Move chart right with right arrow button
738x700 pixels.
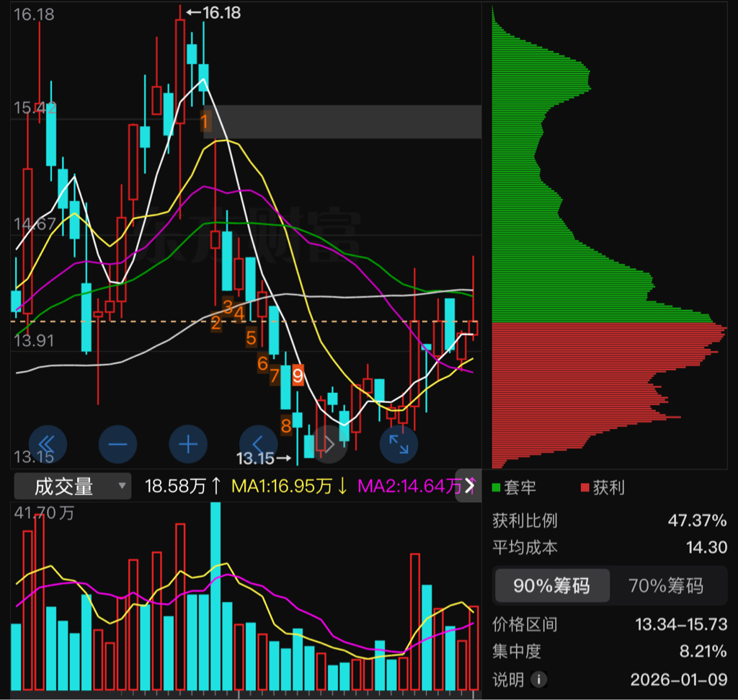pyautogui.click(x=329, y=444)
